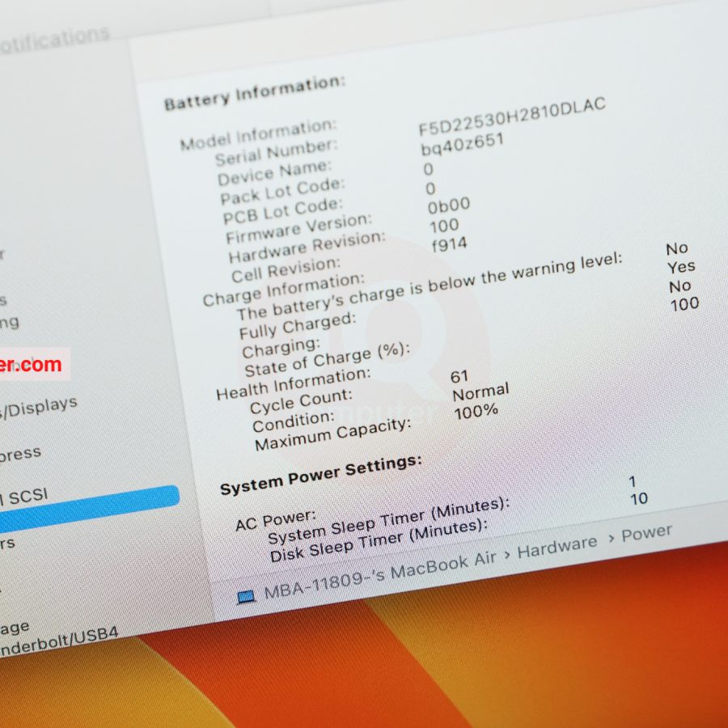The height and width of the screenshot is (728, 728).
Task: Click the "Charging:" label
Action: [281, 347]
